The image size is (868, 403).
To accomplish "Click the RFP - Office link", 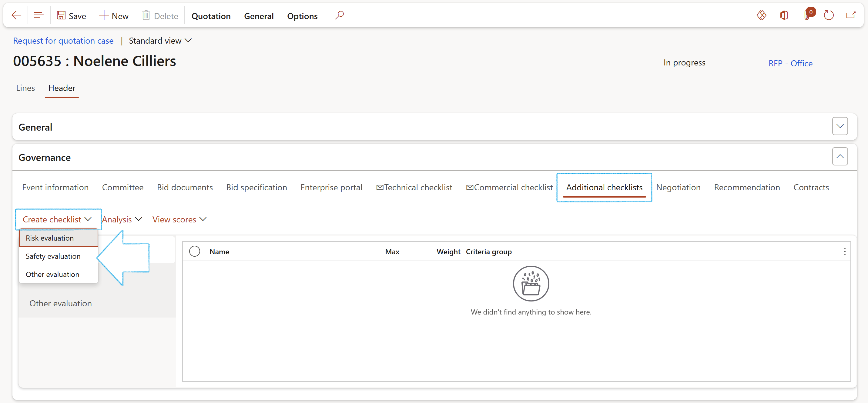I will pos(790,63).
